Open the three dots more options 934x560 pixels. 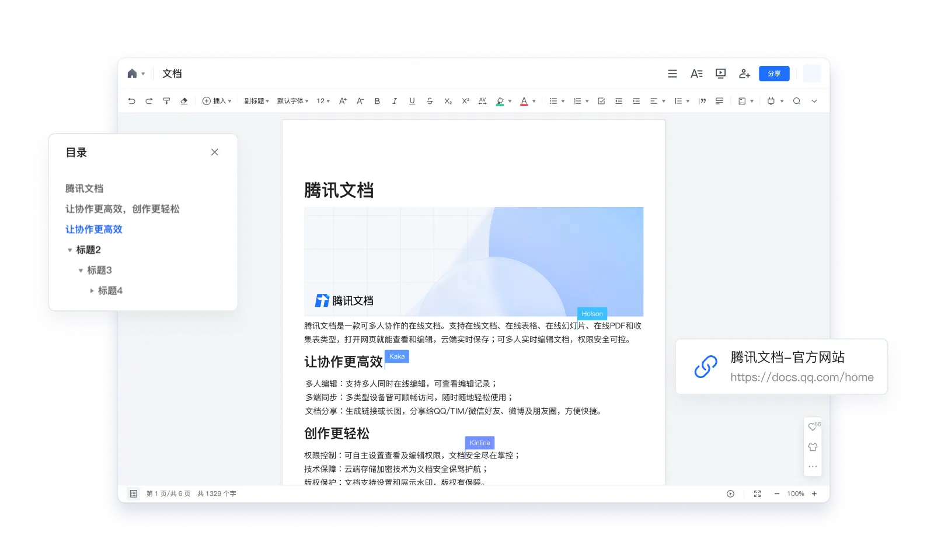pos(813,466)
